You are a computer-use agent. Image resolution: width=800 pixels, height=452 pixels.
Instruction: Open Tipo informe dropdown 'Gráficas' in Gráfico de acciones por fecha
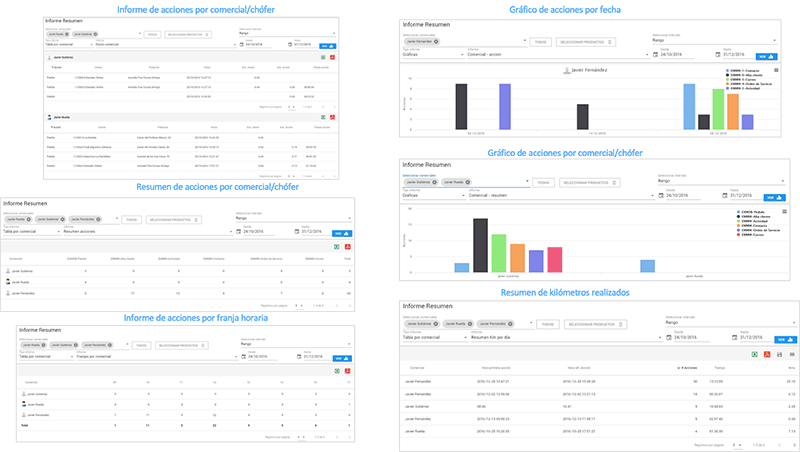coord(433,54)
